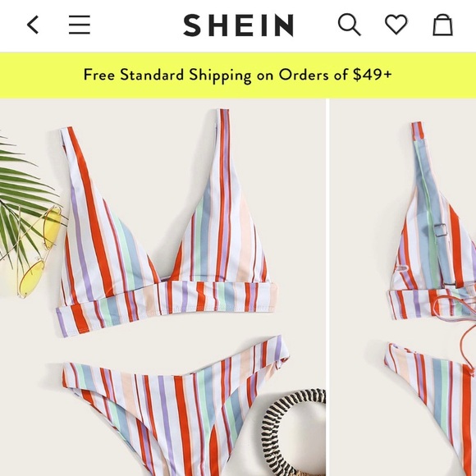
Task: Tap the Free Standard Shipping banner
Action: coord(238,75)
